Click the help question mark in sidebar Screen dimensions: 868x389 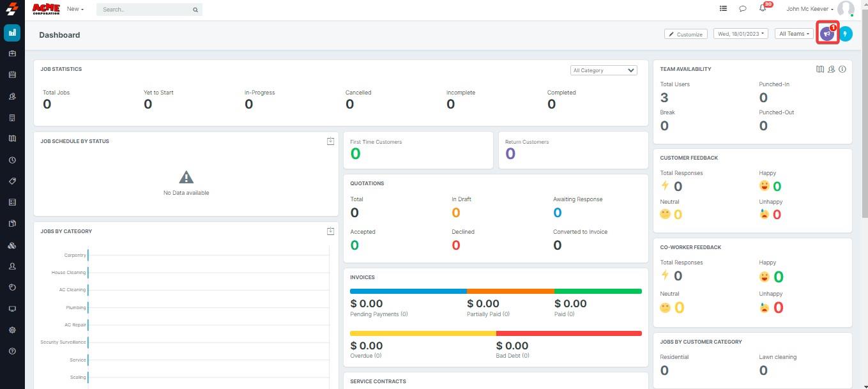click(x=12, y=351)
